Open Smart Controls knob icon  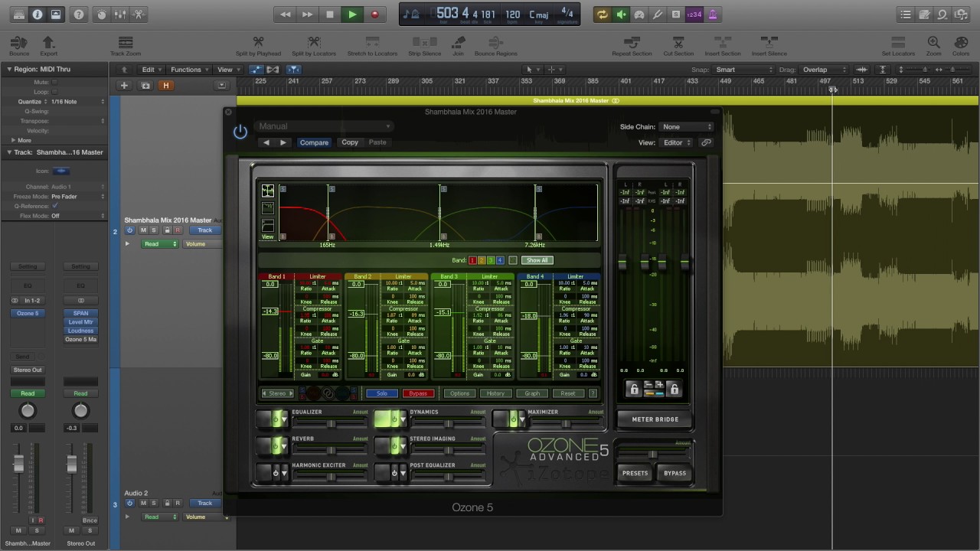[102, 15]
